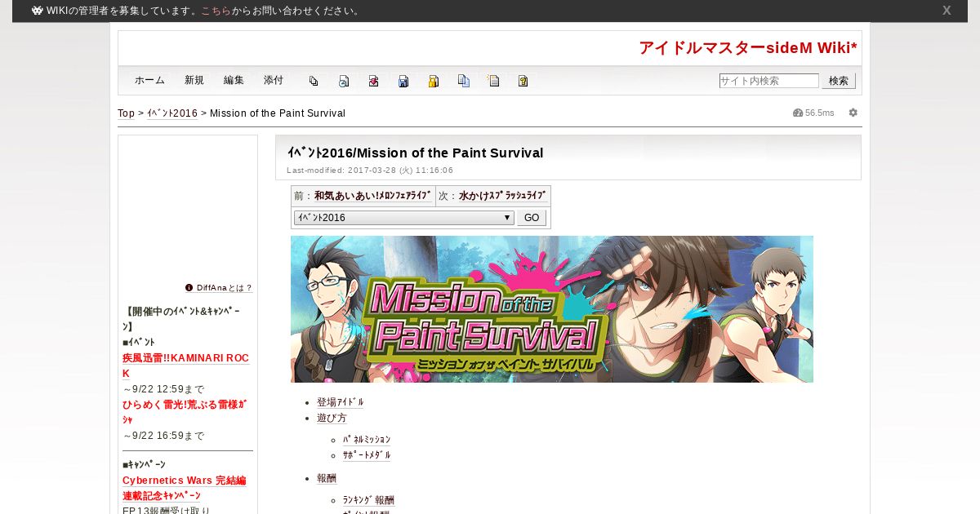The image size is (980, 514).
Task: Click the padlock freeze page icon
Action: click(x=434, y=81)
